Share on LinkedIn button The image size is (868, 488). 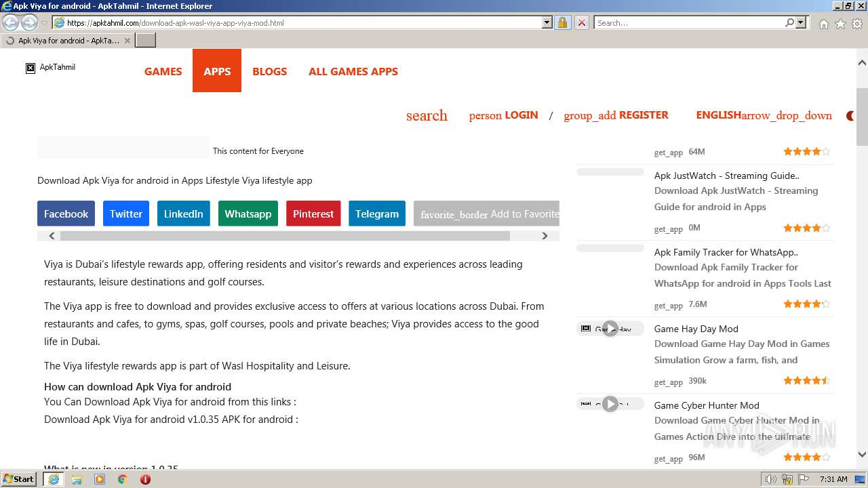point(183,213)
